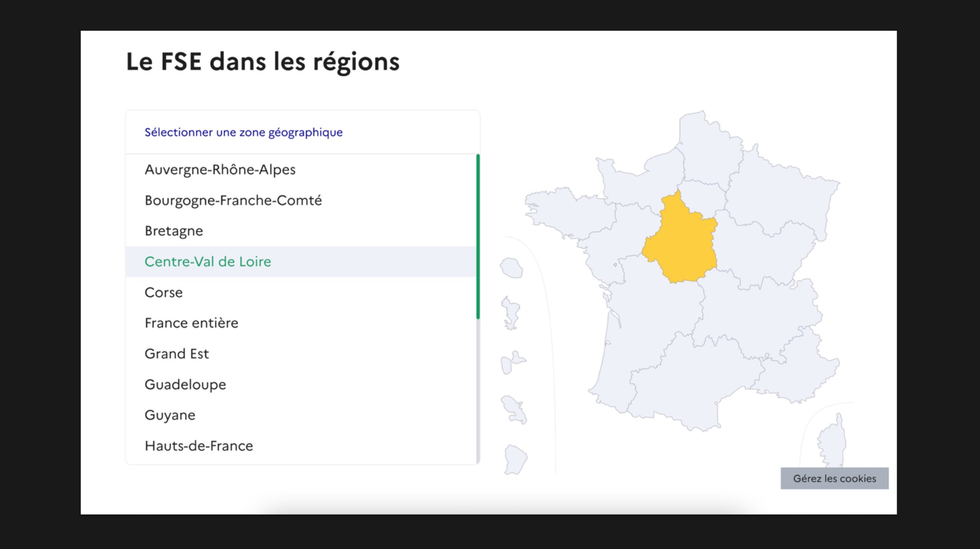Viewport: 980px width, 549px height.
Task: Click the Martinique island shape beside the map
Action: 514,410
